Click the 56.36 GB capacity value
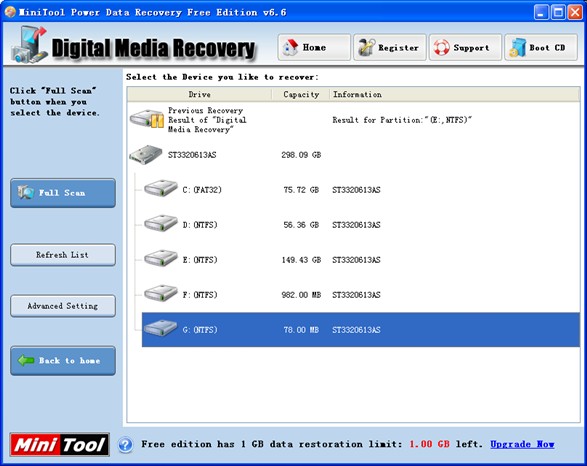Image resolution: width=587 pixels, height=466 pixels. click(x=301, y=225)
